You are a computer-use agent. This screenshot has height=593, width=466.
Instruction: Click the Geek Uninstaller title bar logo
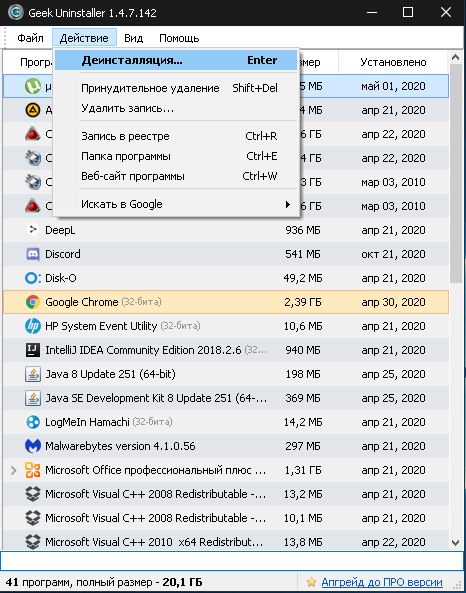(16, 12)
